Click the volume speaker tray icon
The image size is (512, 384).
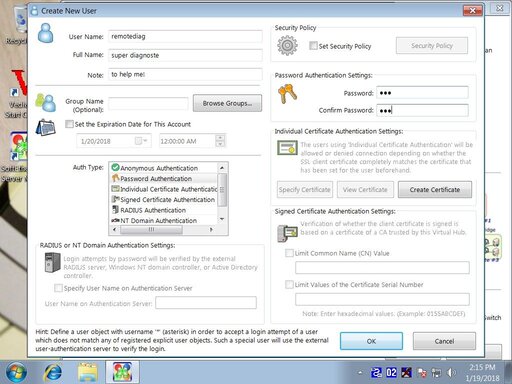[451, 373]
